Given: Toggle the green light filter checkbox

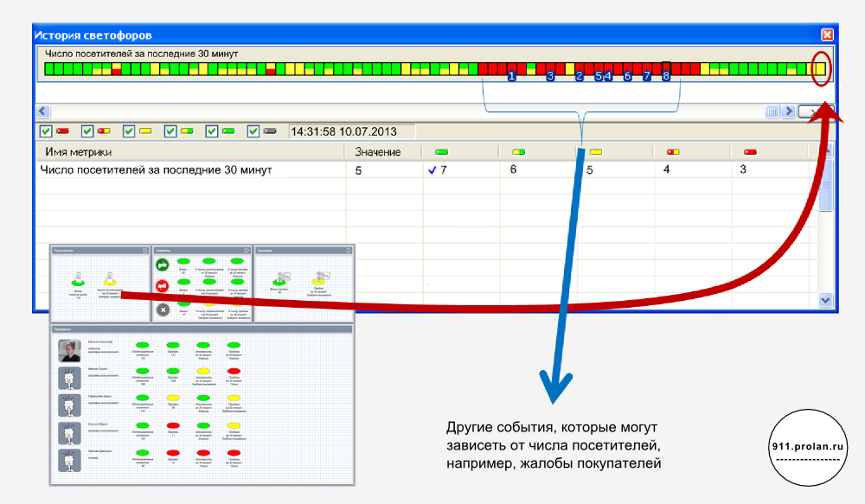Looking at the screenshot, I should coord(213,131).
